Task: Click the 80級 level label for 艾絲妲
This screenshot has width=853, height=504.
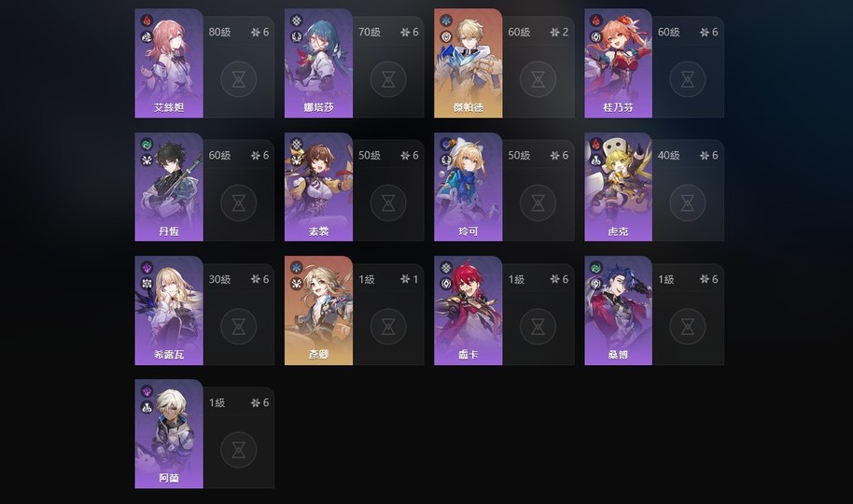Action: coord(219,32)
